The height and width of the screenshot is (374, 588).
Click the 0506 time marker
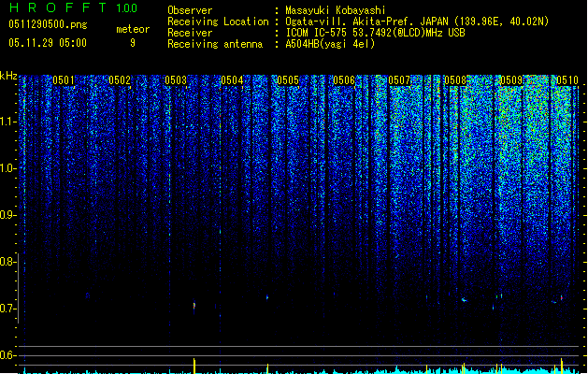(x=344, y=80)
